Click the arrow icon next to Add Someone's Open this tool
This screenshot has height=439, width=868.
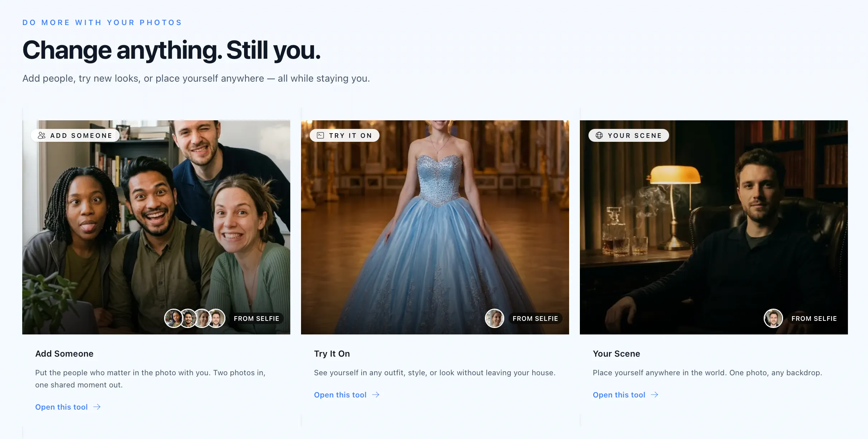pyautogui.click(x=97, y=407)
